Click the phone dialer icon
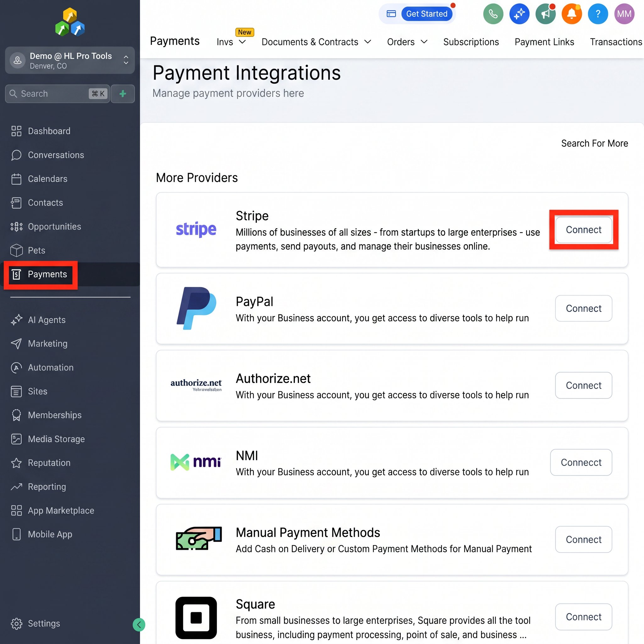 (493, 14)
